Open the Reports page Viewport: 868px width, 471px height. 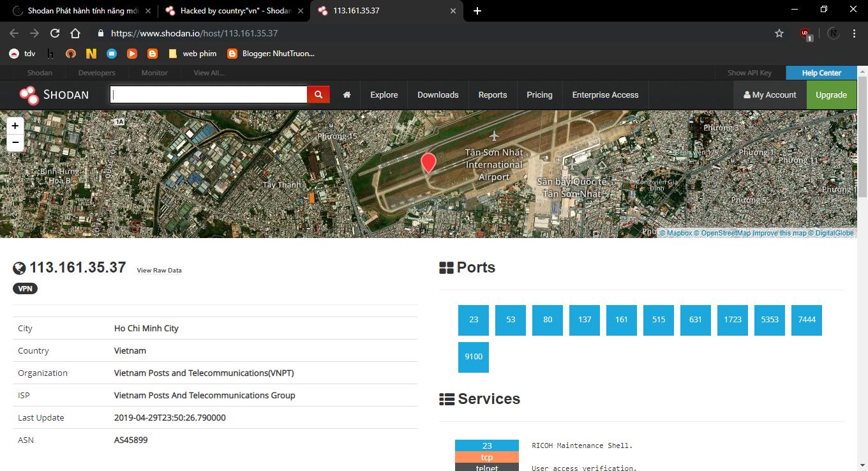point(493,94)
